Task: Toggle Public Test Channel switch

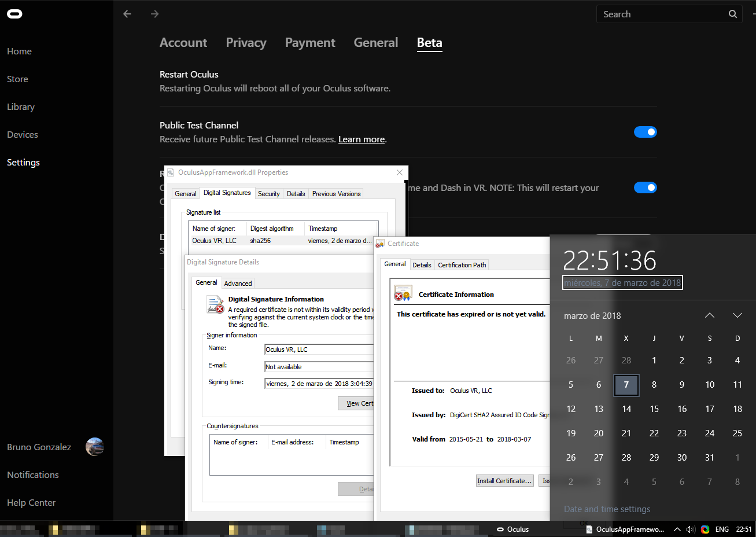Action: tap(646, 132)
